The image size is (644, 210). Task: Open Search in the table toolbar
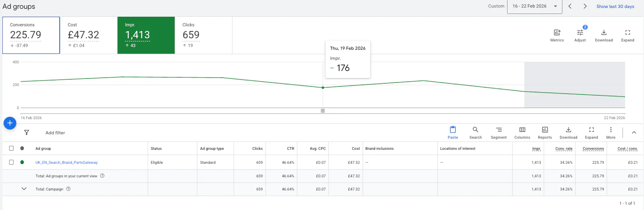click(476, 133)
